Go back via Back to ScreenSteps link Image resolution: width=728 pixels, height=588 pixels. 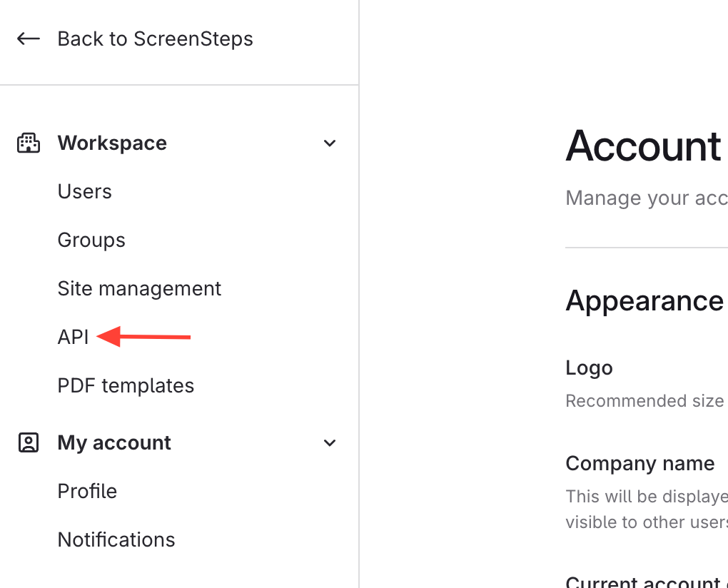155,39
